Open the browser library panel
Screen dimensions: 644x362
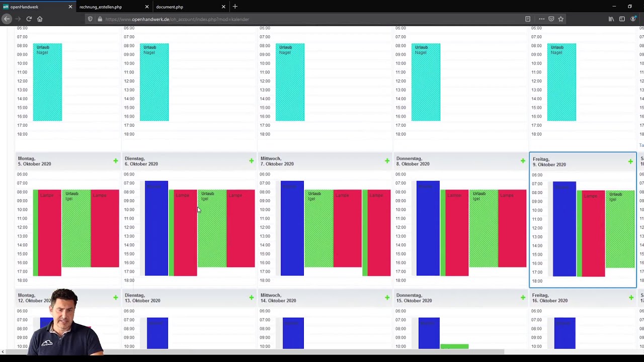coord(611,19)
